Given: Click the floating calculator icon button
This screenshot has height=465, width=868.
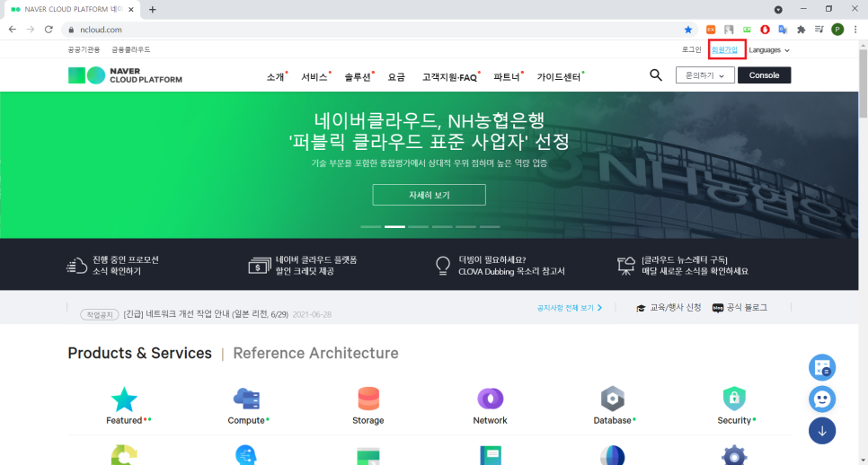Looking at the screenshot, I should coord(822,368).
